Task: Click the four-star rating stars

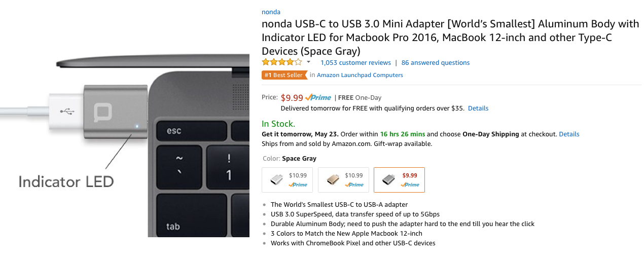Action: click(282, 62)
